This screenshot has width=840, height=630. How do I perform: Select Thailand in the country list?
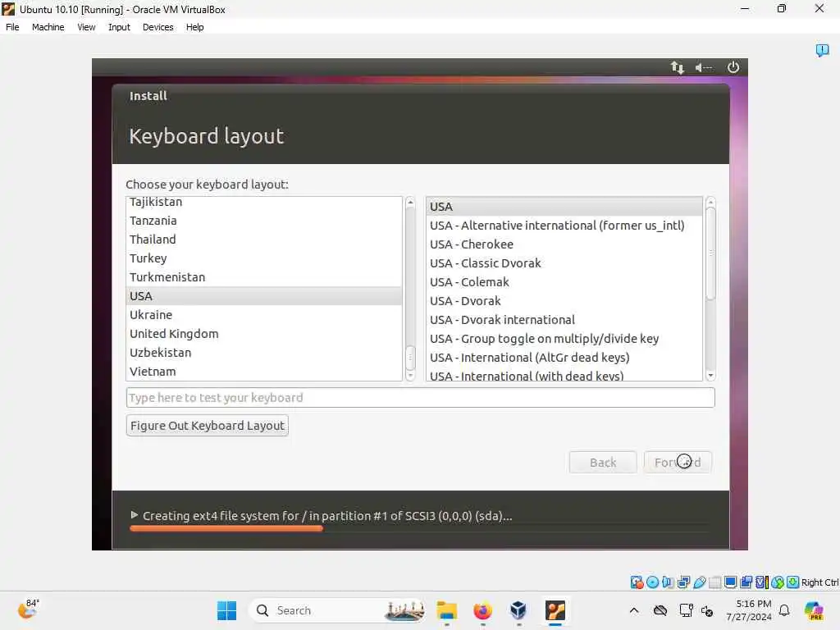[x=264, y=240]
